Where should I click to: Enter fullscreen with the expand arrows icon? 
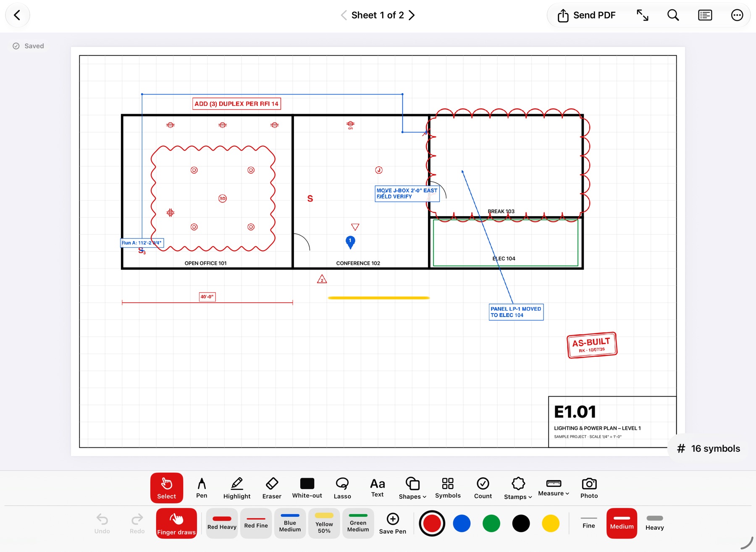click(x=642, y=16)
